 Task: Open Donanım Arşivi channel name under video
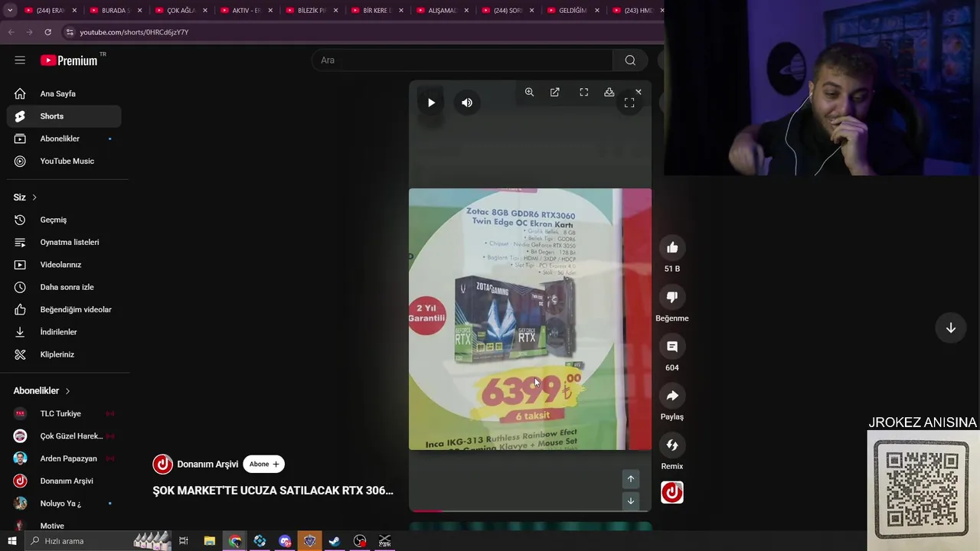[x=207, y=464]
